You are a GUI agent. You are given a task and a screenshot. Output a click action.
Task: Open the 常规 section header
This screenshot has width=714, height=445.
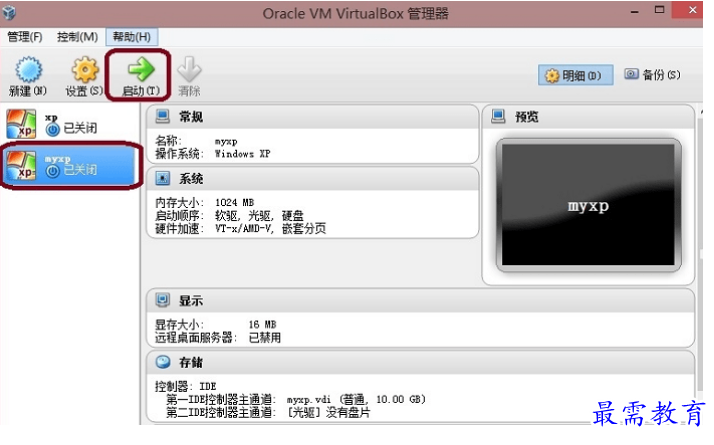pyautogui.click(x=312, y=117)
